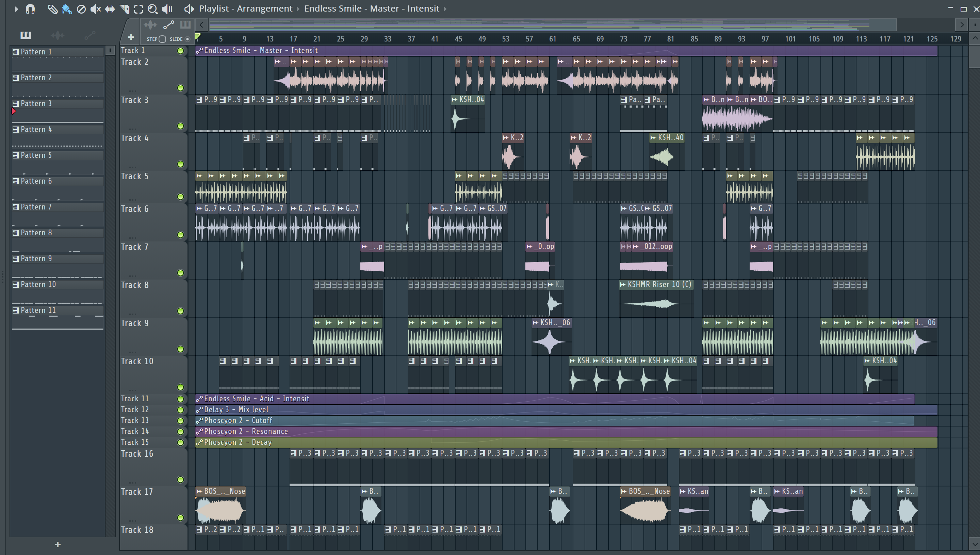Mute Track 2 using its green light
Viewport: 980px width, 555px height.
click(180, 88)
